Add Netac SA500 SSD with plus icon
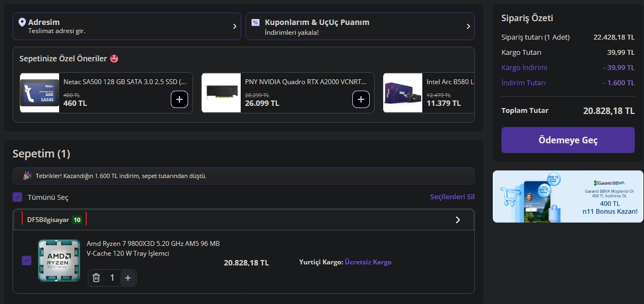 (x=180, y=99)
